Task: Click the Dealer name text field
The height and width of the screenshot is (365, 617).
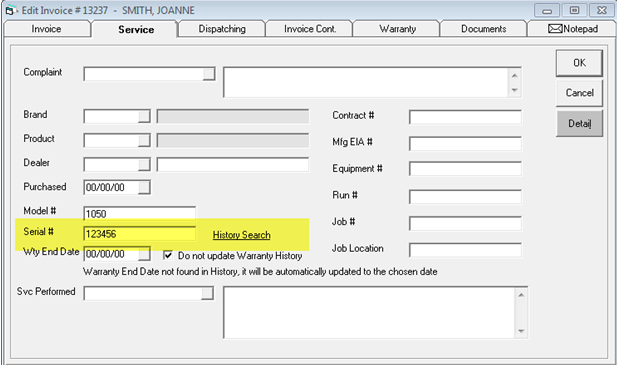Action: 233,164
